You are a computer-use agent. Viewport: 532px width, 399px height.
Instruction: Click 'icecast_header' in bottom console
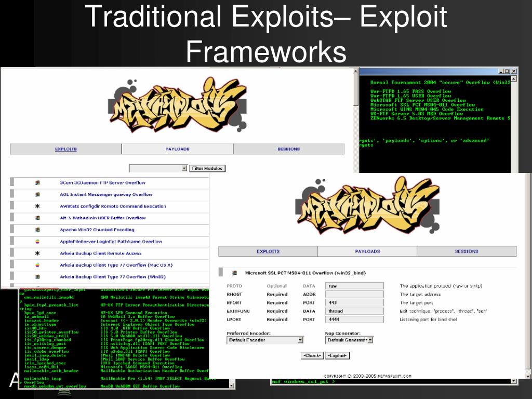click(x=41, y=321)
